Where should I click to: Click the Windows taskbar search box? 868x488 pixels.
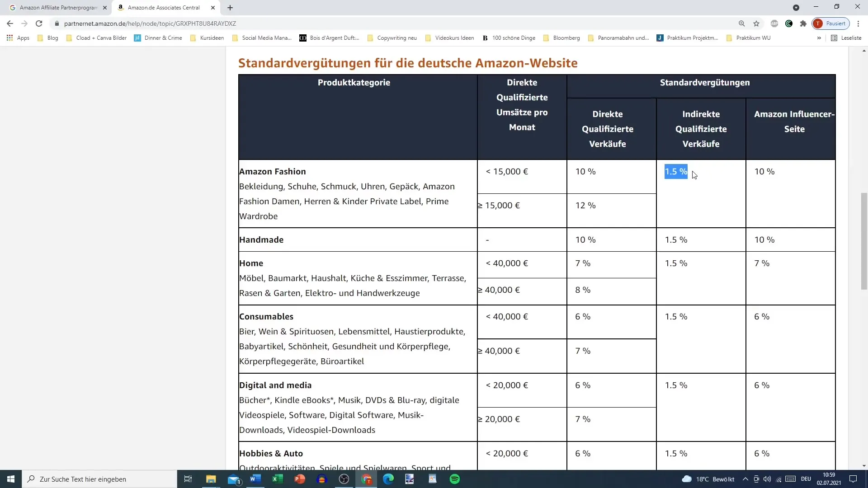click(99, 479)
